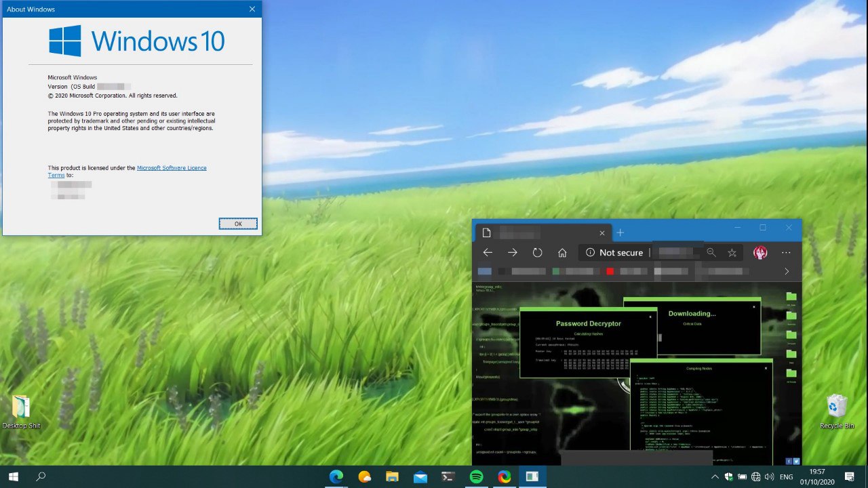Open the multicolored browser icon beside Spotify
The height and width of the screenshot is (488, 868).
coord(505,477)
